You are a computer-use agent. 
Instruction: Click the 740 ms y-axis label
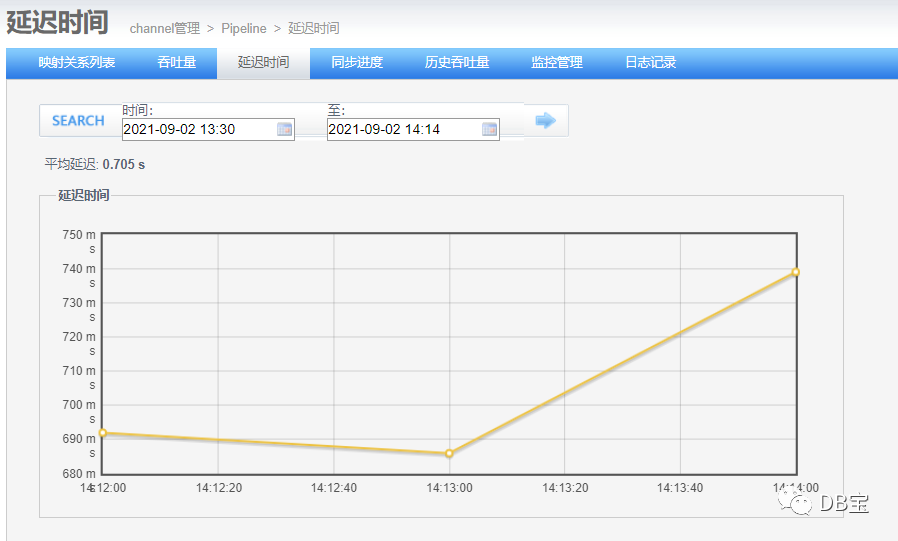tap(80, 275)
